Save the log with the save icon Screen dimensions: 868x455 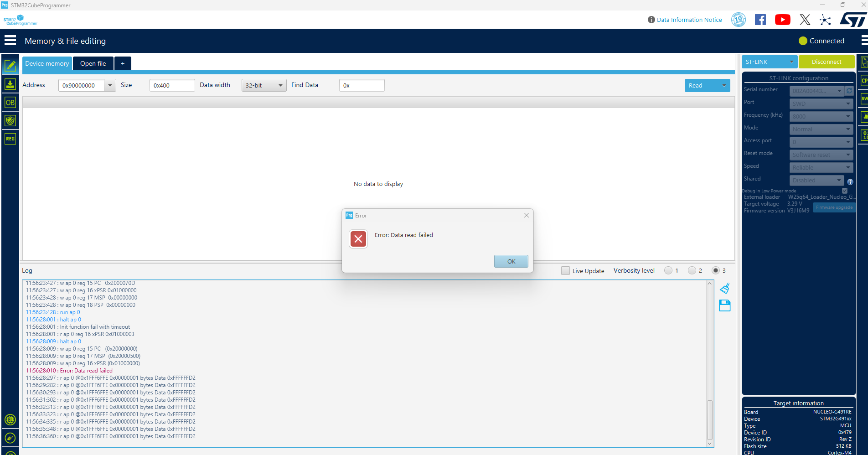[725, 305]
